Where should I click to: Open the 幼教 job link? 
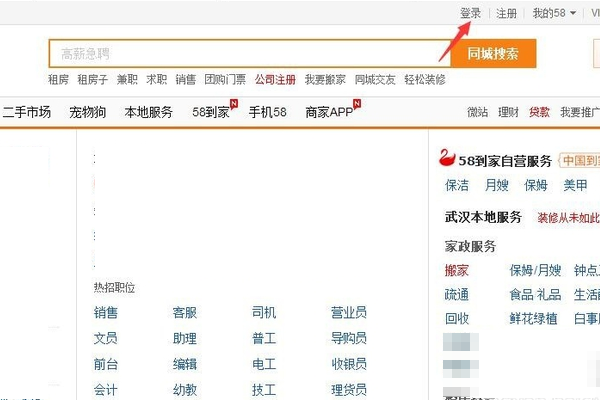click(x=184, y=390)
